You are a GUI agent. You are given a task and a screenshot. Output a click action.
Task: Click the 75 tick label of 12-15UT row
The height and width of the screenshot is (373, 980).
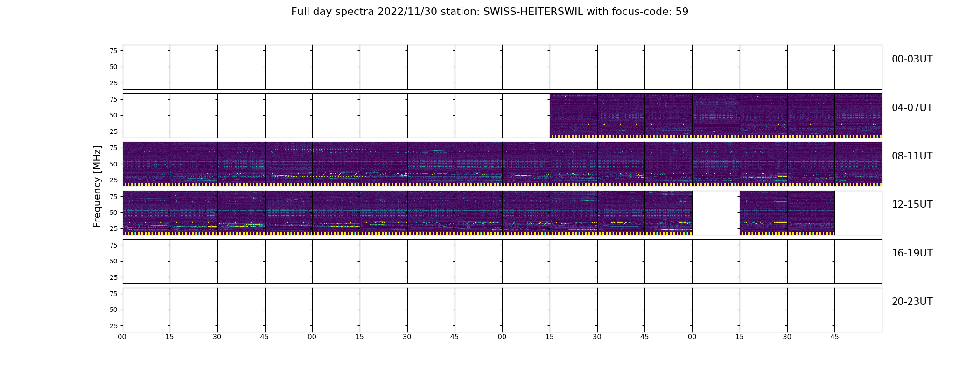coord(113,197)
